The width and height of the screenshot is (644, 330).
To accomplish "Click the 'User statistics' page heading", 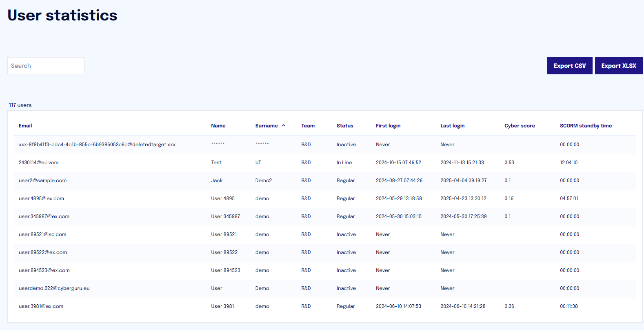I will click(62, 16).
